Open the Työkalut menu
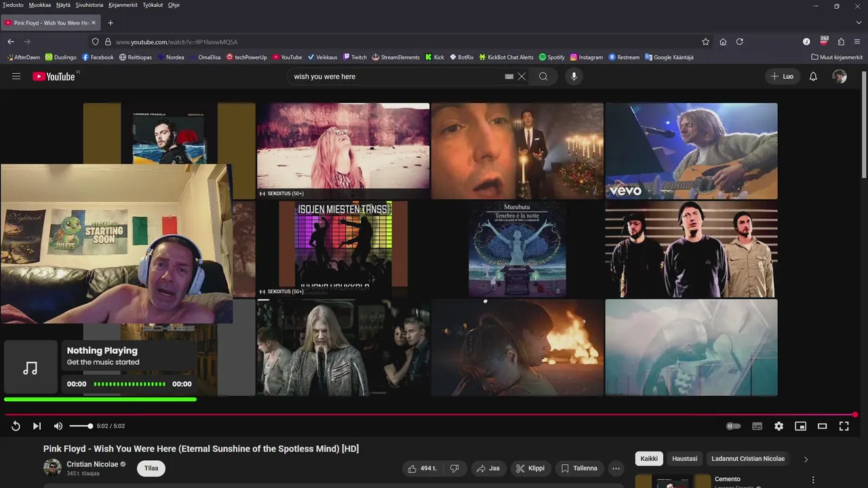The image size is (868, 488). click(153, 5)
